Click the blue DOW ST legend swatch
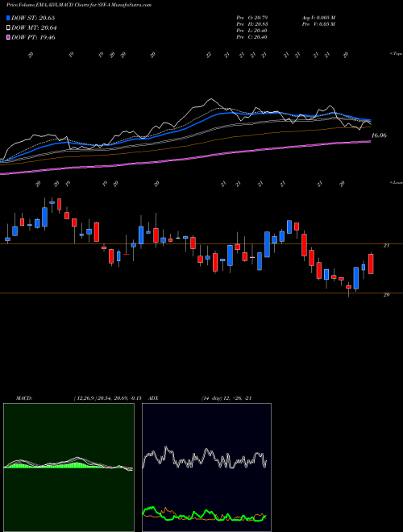Viewport: 403px width, 532px height. tap(8, 18)
